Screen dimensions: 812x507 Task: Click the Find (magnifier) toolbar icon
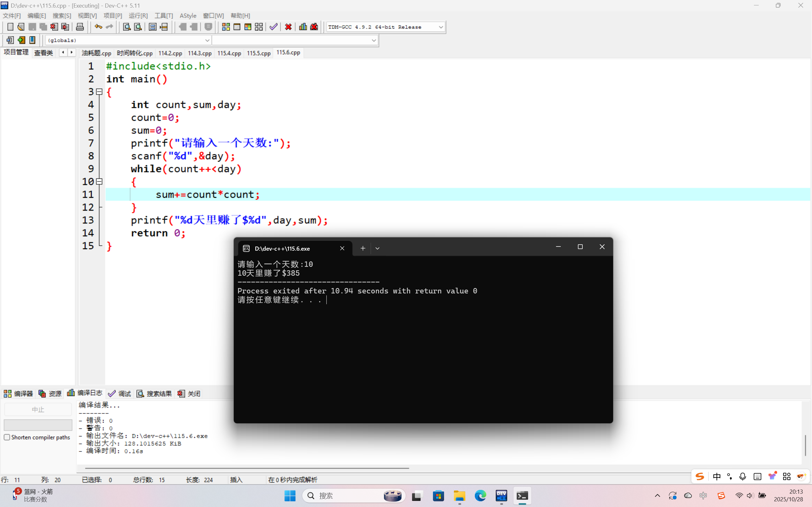click(x=127, y=27)
